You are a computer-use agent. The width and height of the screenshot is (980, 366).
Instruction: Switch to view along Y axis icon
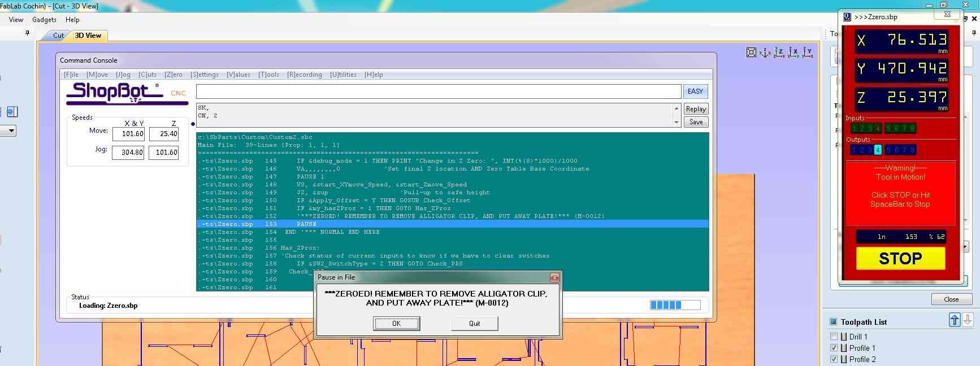808,53
